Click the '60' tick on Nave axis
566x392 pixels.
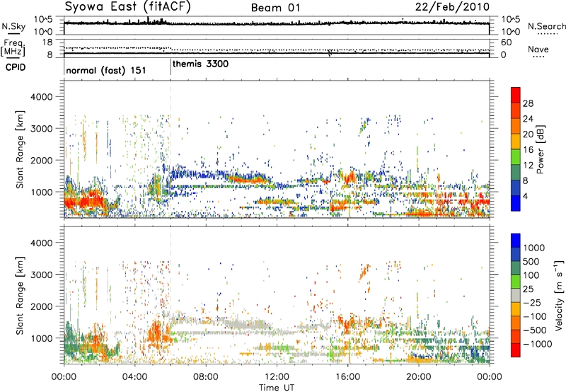pyautogui.click(x=506, y=42)
